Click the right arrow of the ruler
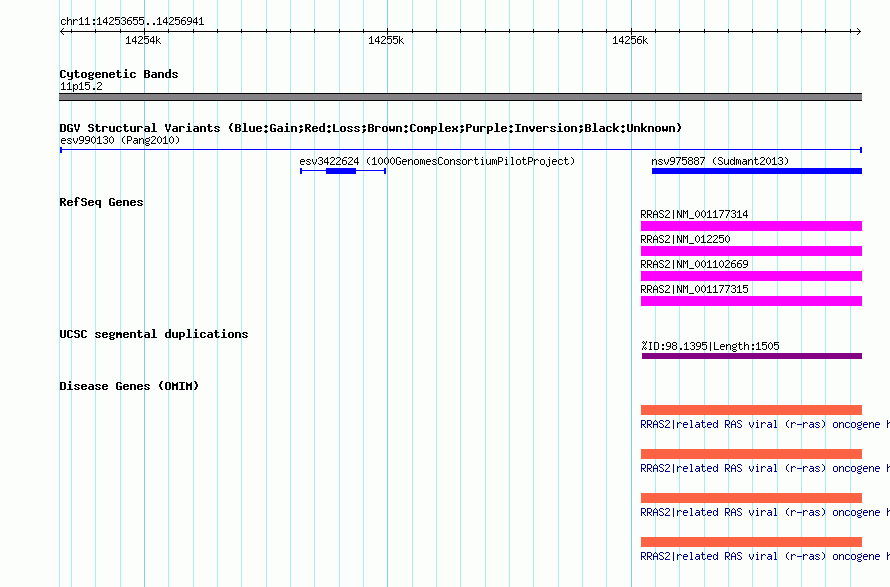 point(858,31)
